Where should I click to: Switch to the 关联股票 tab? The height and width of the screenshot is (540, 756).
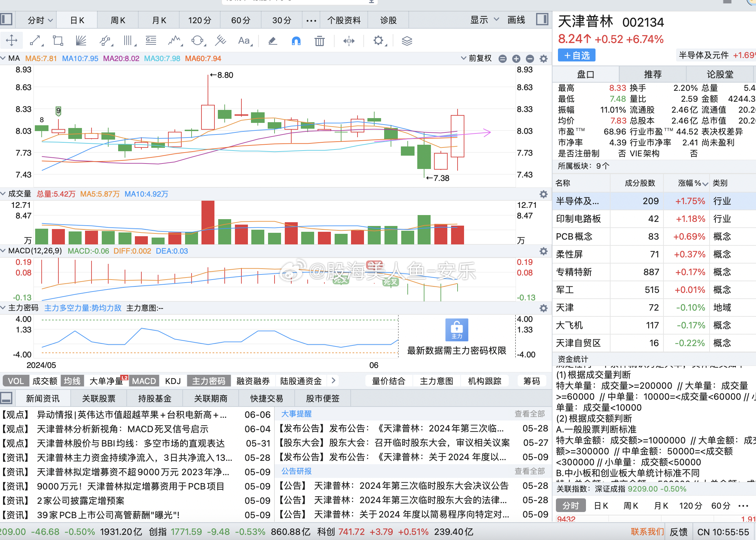pos(99,398)
